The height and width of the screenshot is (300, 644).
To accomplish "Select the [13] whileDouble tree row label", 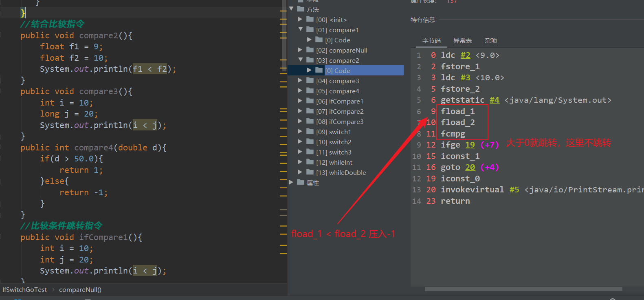I will 341,172.
